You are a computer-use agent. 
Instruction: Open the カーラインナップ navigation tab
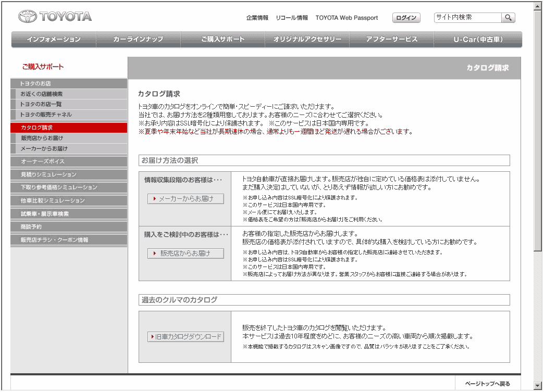pos(138,40)
